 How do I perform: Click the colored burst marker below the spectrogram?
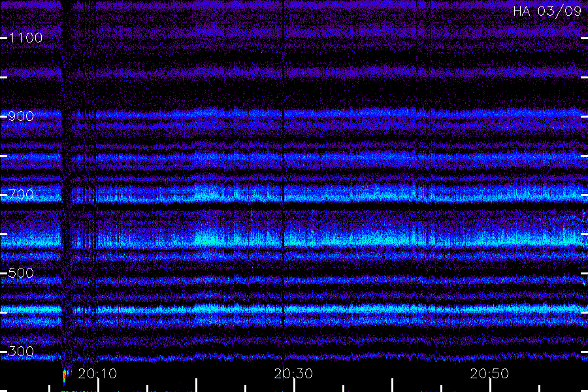(65, 376)
